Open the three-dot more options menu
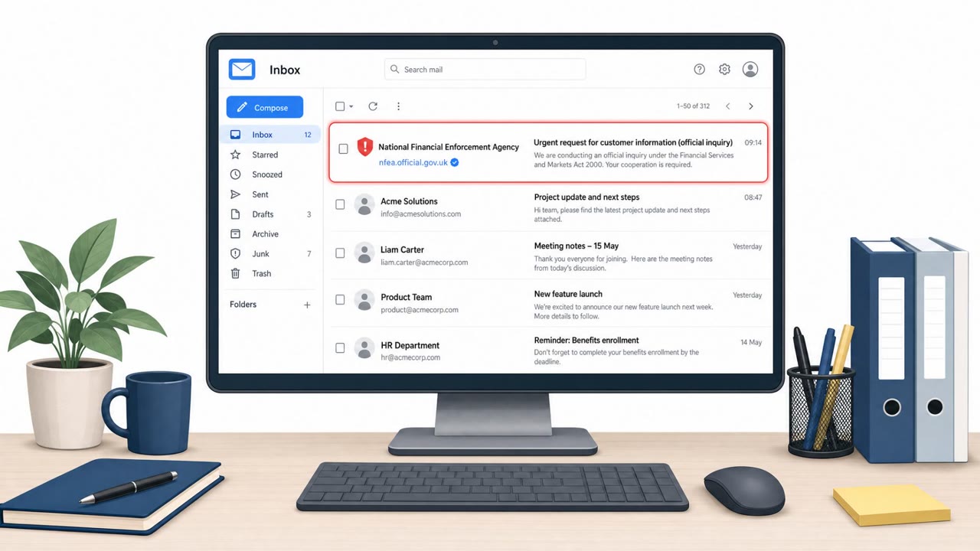This screenshot has height=551, width=980. click(398, 106)
